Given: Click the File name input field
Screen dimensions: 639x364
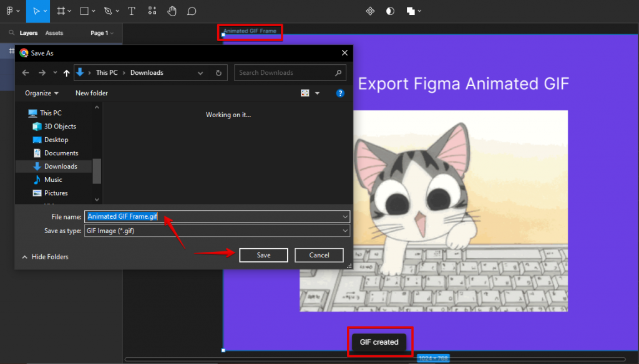Looking at the screenshot, I should [217, 217].
